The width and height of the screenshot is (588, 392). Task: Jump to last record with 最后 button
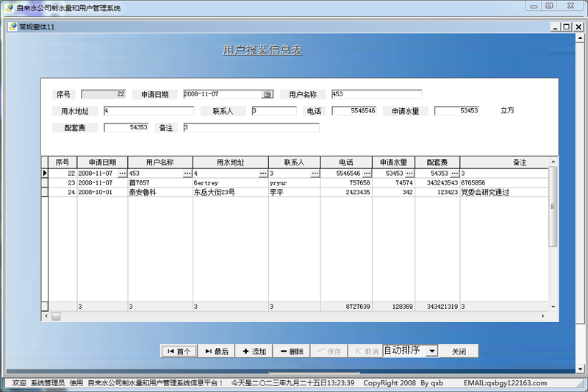pyautogui.click(x=217, y=352)
